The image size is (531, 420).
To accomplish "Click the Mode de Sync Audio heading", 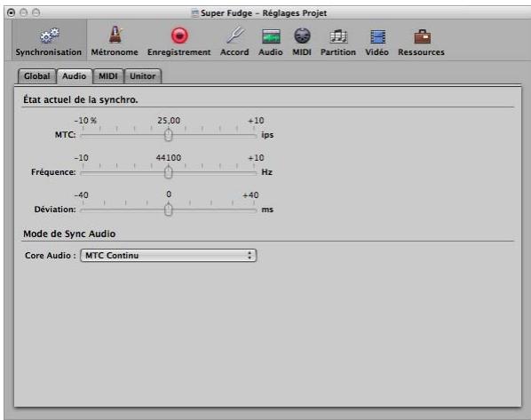I will pyautogui.click(x=69, y=234).
